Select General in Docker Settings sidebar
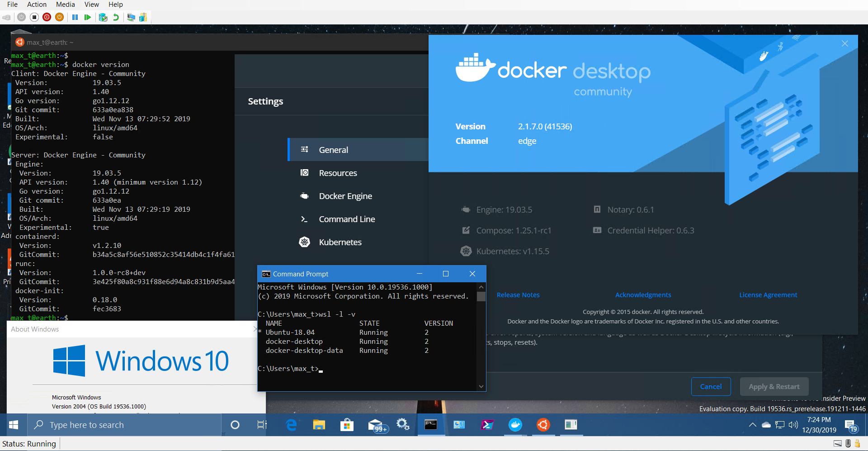Viewport: 868px width, 451px height. (358, 150)
